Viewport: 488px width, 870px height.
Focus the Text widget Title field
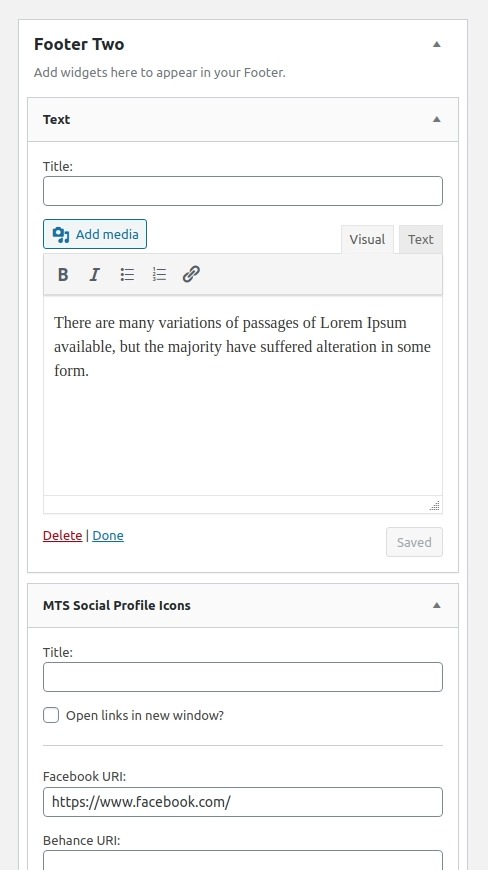click(x=243, y=191)
